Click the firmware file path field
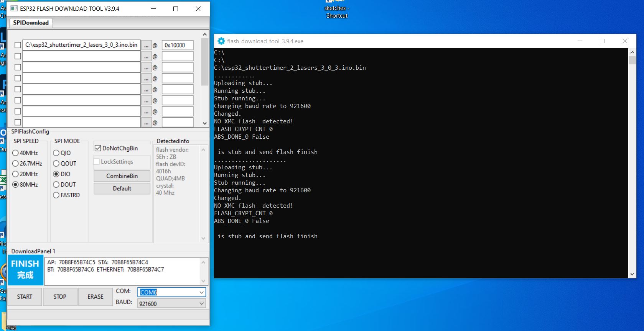The height and width of the screenshot is (331, 644). pos(81,45)
